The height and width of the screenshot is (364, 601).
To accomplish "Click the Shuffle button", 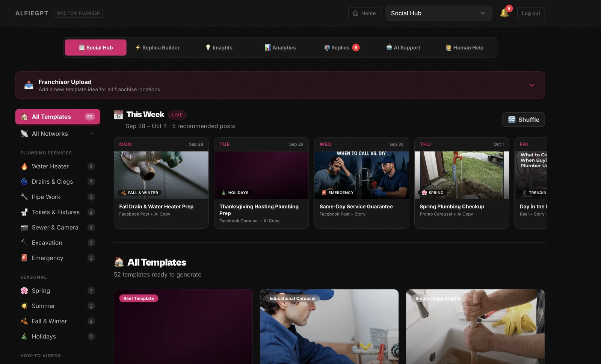I will (x=524, y=119).
